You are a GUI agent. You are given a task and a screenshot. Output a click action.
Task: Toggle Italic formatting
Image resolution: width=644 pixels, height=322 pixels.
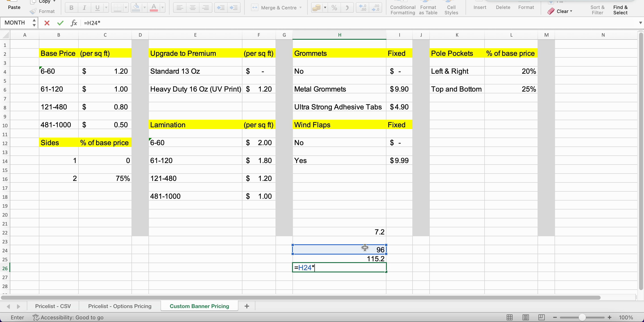click(x=84, y=8)
